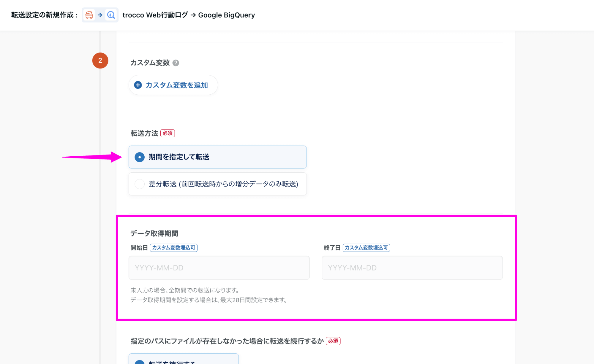Click the 開始日 date input field
This screenshot has height=364, width=594.
(x=219, y=267)
